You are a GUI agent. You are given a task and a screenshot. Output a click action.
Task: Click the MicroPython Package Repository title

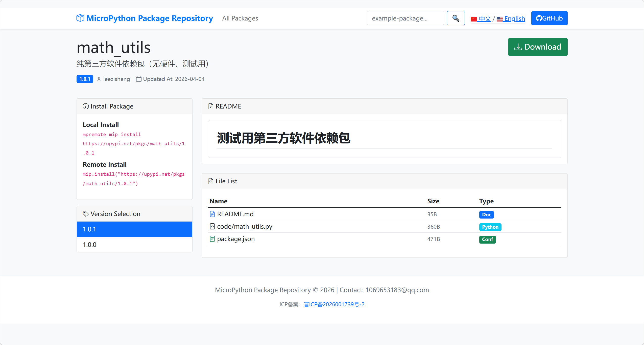pyautogui.click(x=150, y=18)
